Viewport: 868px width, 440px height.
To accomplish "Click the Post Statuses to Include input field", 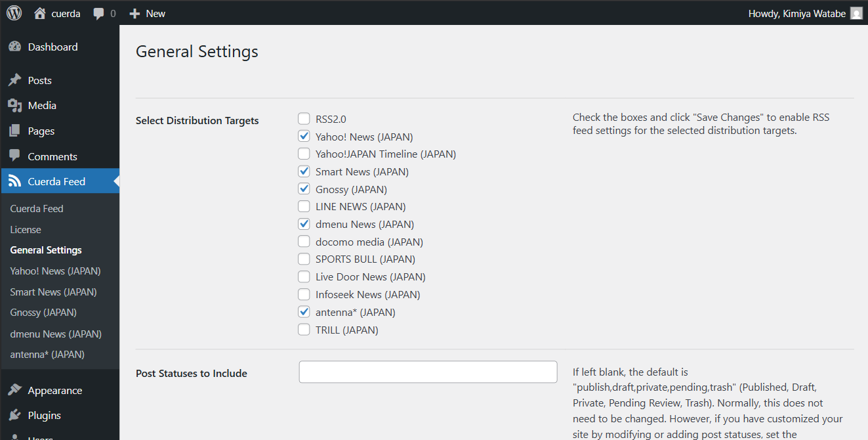I will click(x=428, y=372).
